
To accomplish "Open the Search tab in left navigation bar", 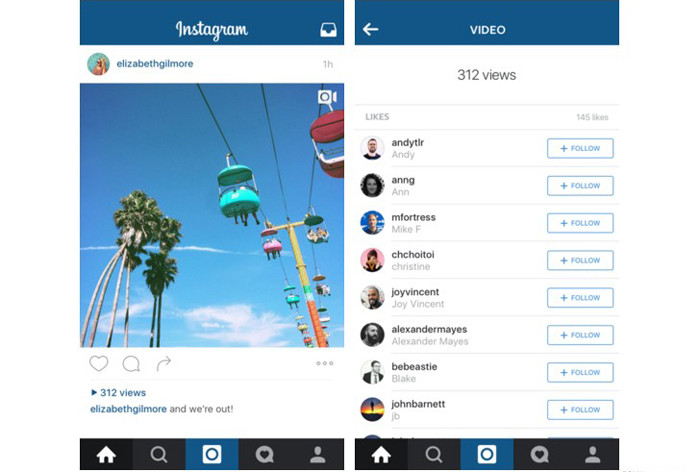I will pyautogui.click(x=159, y=455).
